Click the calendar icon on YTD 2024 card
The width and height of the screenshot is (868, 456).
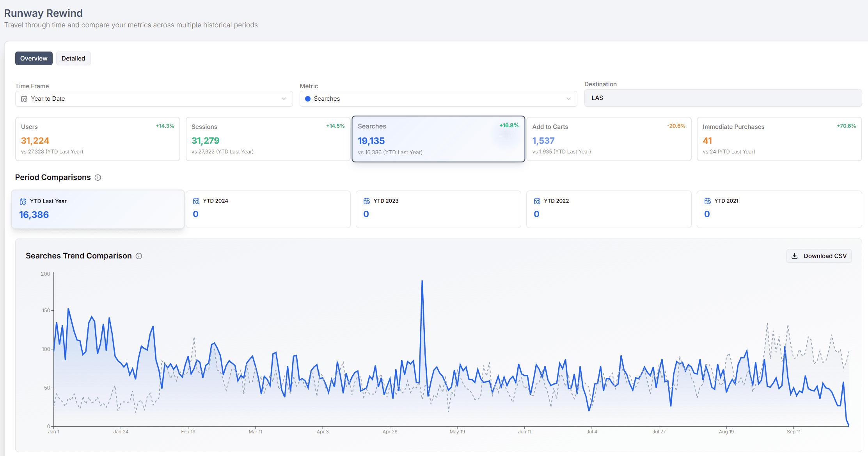pyautogui.click(x=196, y=201)
